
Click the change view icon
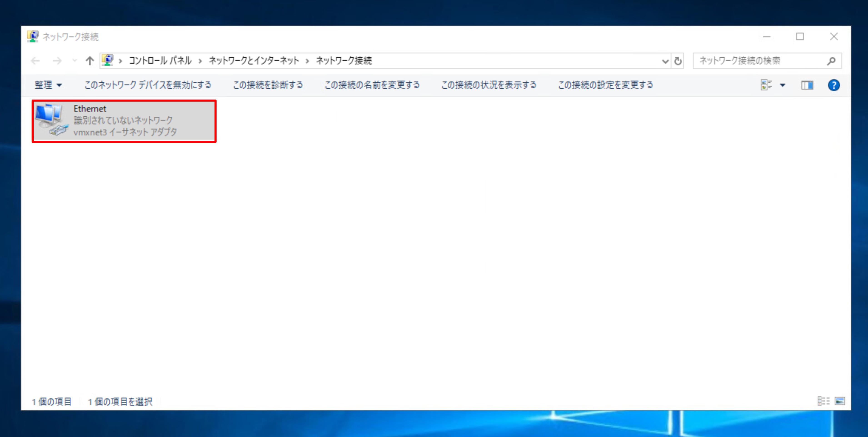click(x=766, y=85)
